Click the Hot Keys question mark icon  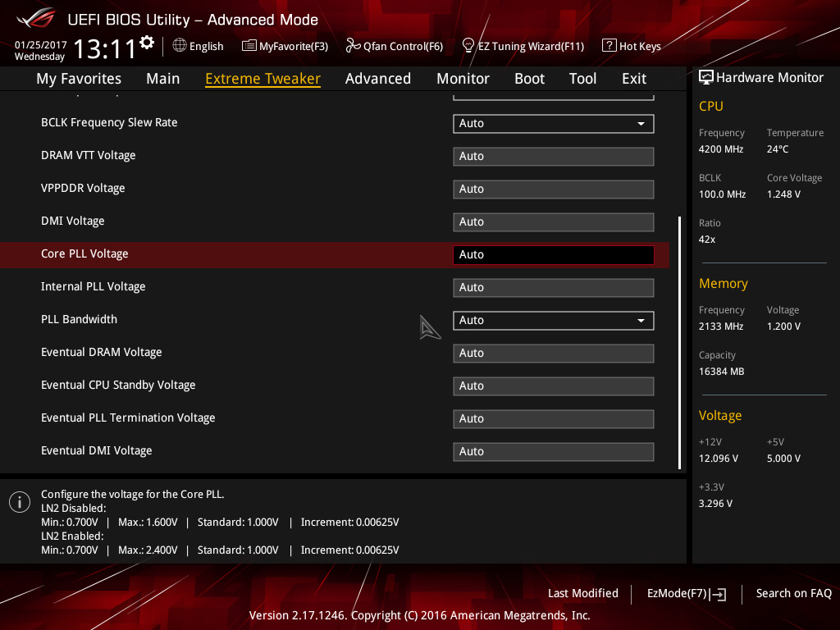[609, 46]
